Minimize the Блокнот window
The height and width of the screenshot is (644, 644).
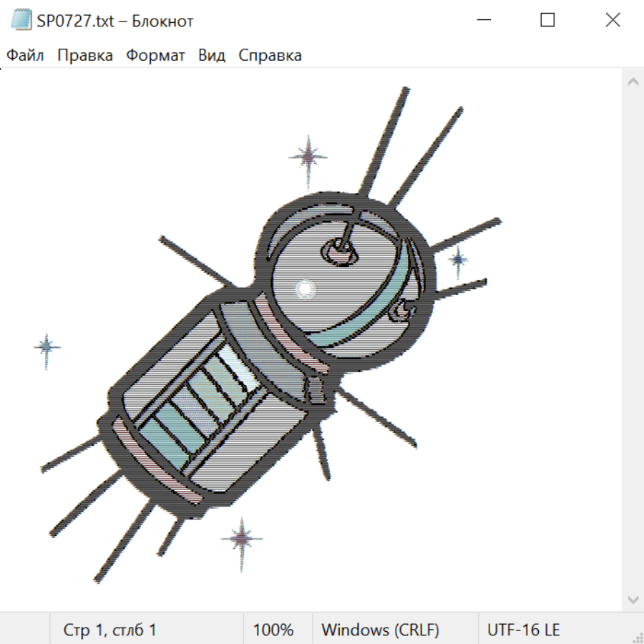coord(483,20)
